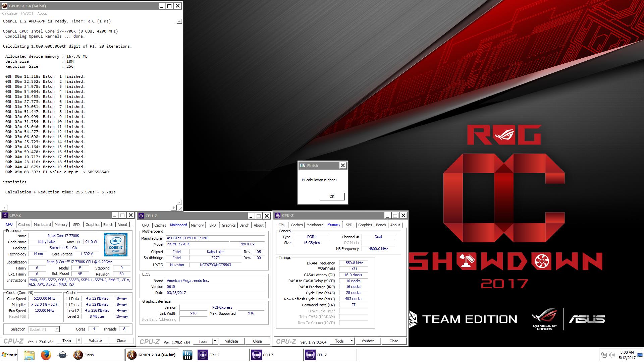Click the Intel Core i7 logo in CPU-Z
Screen dimensions: 644x362
click(116, 245)
